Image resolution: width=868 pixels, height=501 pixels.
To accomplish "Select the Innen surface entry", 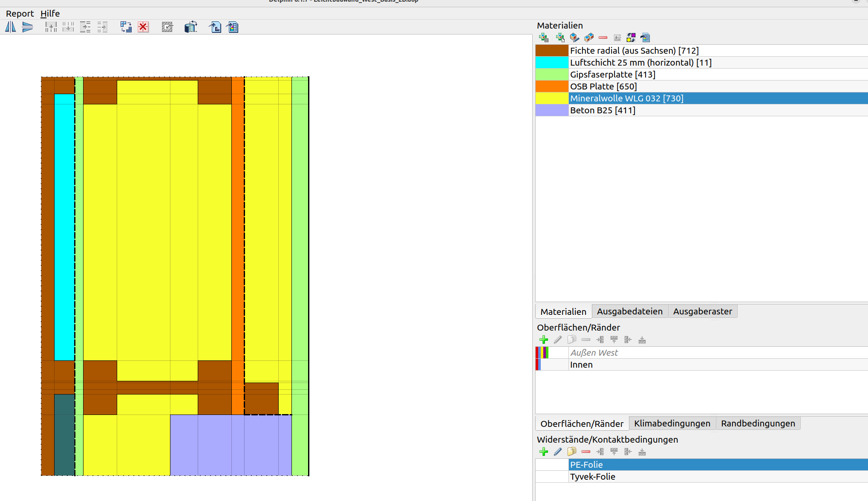I will (x=702, y=365).
